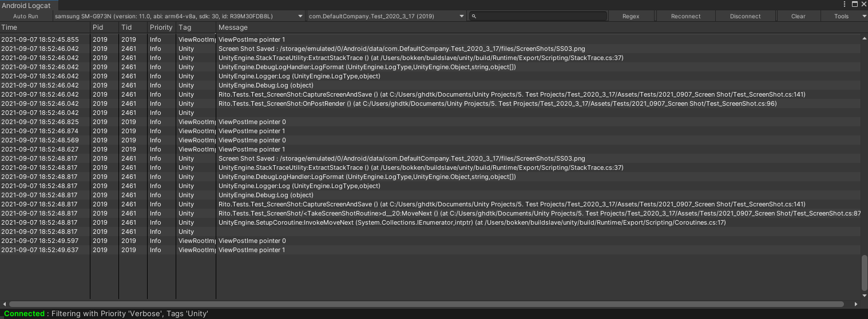Click the Tid column header
The height and width of the screenshot is (319, 868).
[133, 27]
